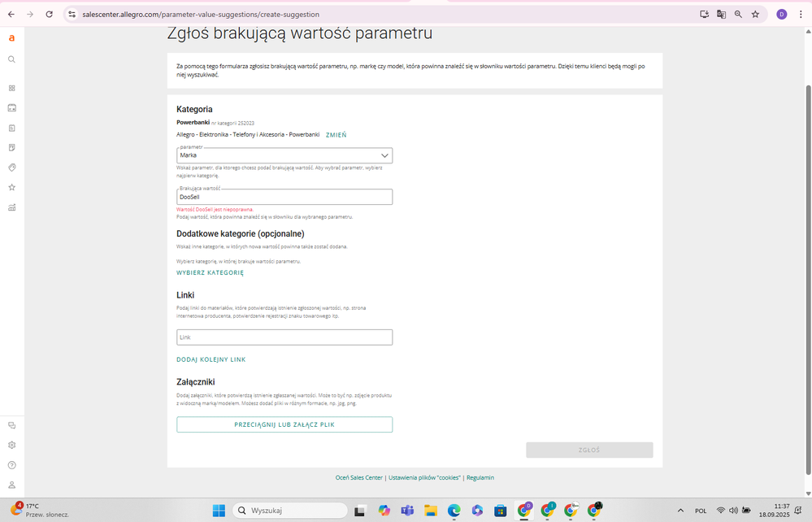Translate page using the Google Translate address bar icon
Viewport: 812px width, 522px height.
pos(721,14)
